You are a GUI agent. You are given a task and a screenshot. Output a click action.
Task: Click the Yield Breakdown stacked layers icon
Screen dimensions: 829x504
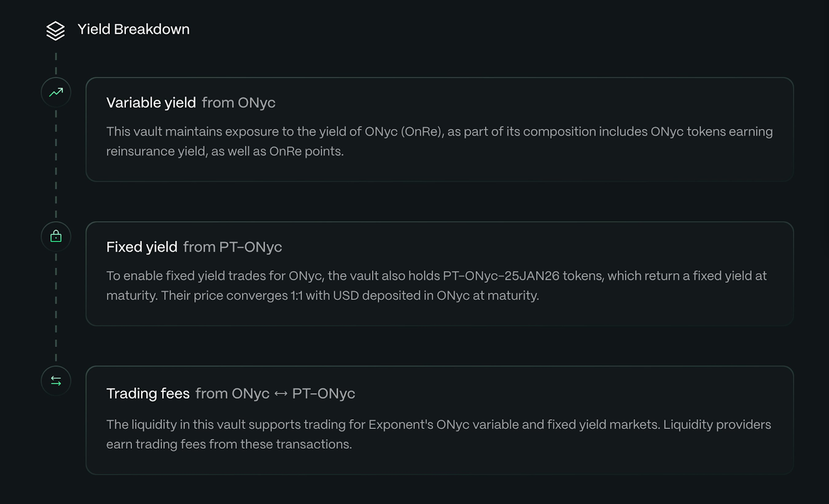[x=55, y=30]
